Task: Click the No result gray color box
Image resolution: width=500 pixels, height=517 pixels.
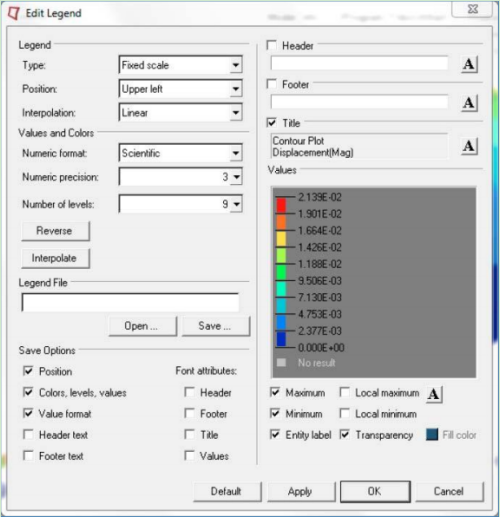Action: coord(281,362)
